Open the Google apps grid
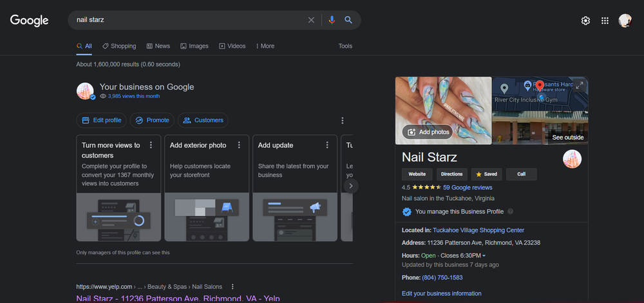The height and width of the screenshot is (303, 644). tap(605, 21)
